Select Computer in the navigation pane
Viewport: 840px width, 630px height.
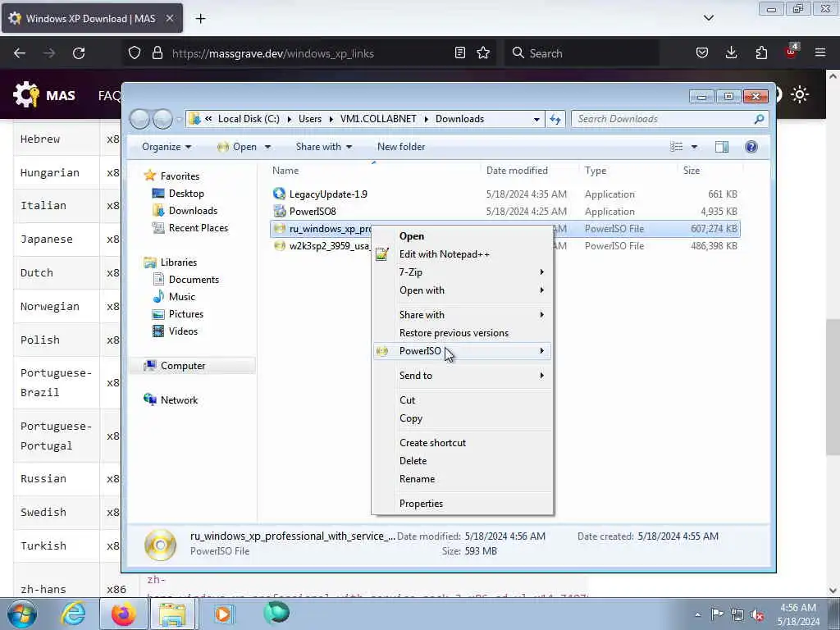(x=183, y=366)
